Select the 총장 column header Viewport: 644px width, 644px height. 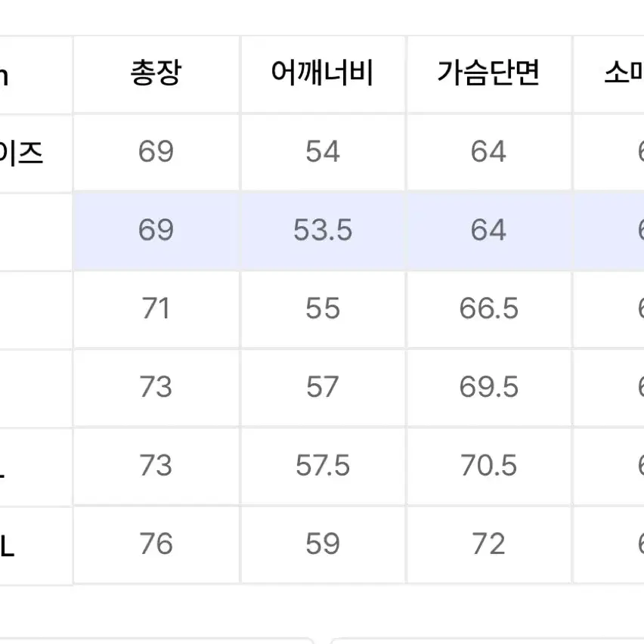coord(156,74)
